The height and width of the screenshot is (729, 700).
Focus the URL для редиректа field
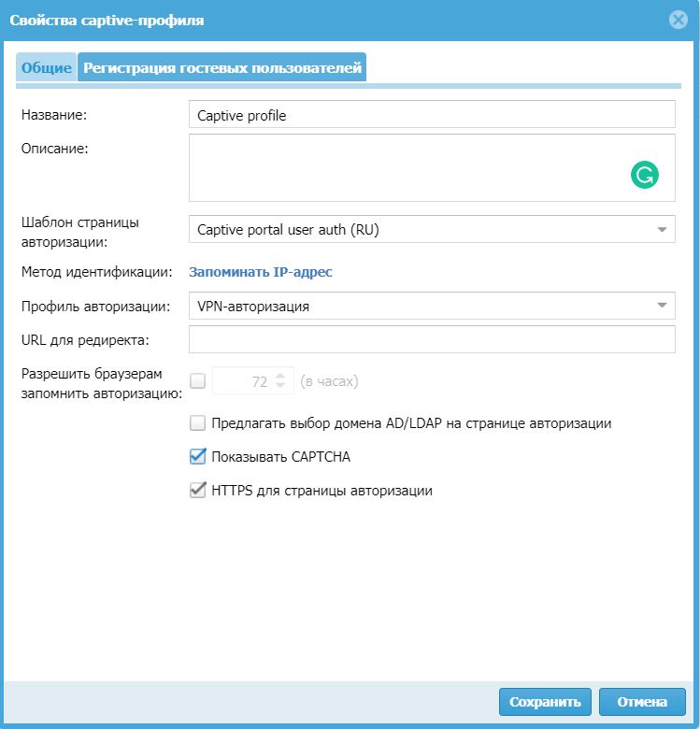click(x=431, y=338)
